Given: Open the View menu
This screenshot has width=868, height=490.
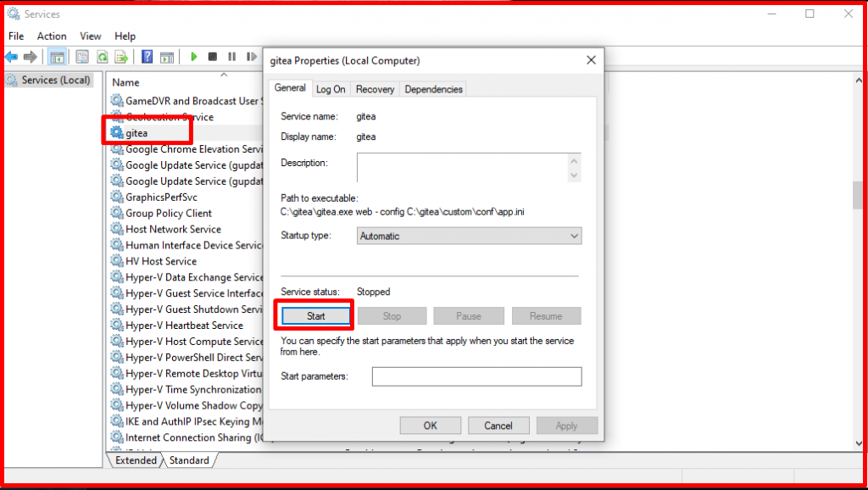Looking at the screenshot, I should (91, 36).
